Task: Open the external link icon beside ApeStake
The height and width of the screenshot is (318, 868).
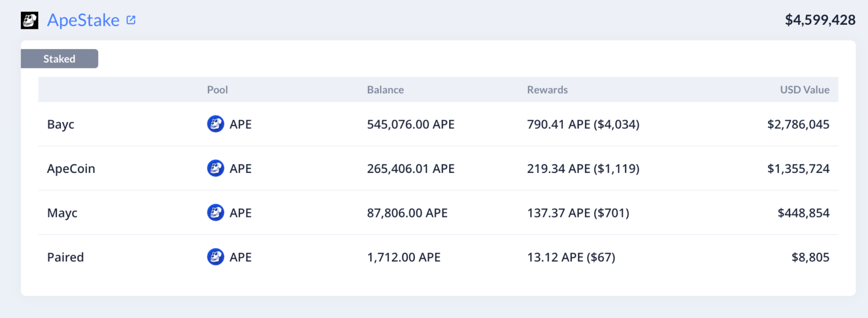Action: pos(131,20)
